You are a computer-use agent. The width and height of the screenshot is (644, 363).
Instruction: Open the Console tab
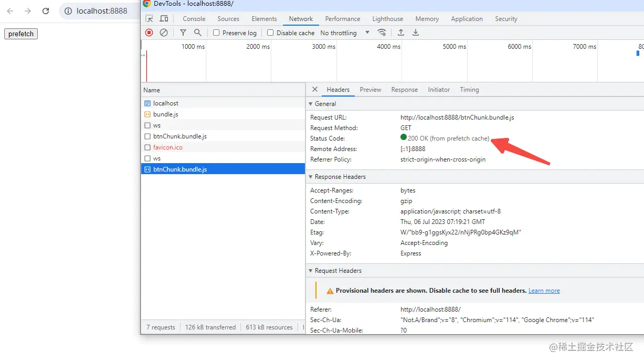pos(194,19)
